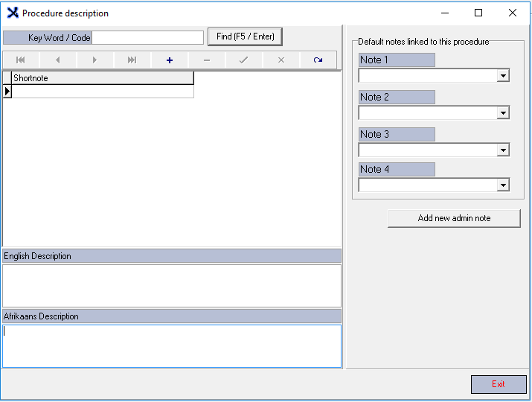Expand the Note 1 dropdown
Screen dimensions: 532x402
(x=503, y=76)
